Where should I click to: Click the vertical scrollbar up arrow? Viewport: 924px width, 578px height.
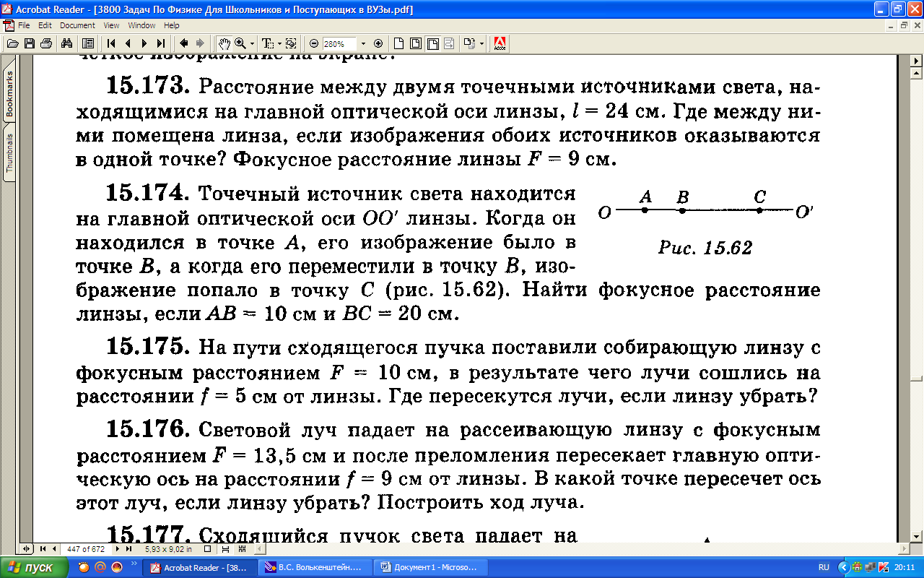coord(917,74)
